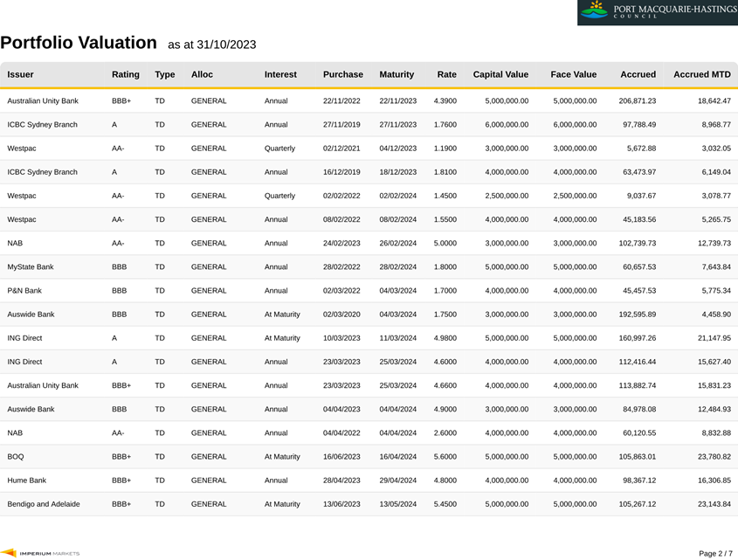Select the Bendigo and Adelaide issuer cell
This screenshot has height=560, width=738.
(44, 504)
